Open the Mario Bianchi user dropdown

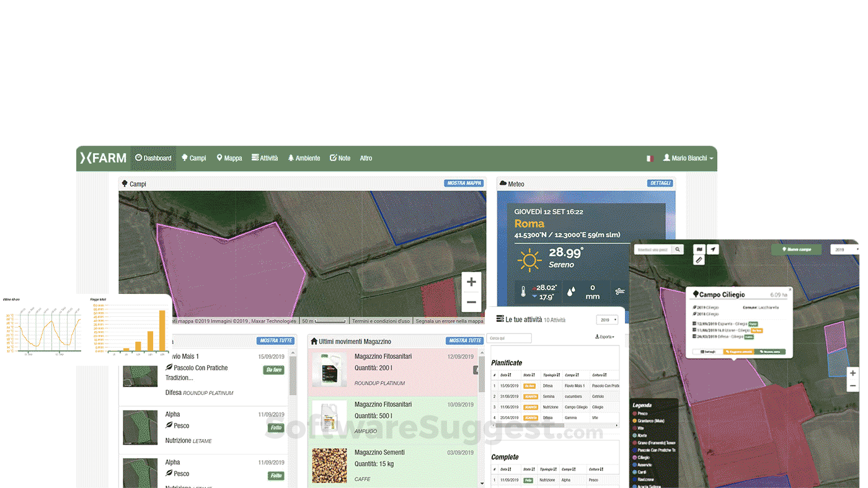pos(688,158)
